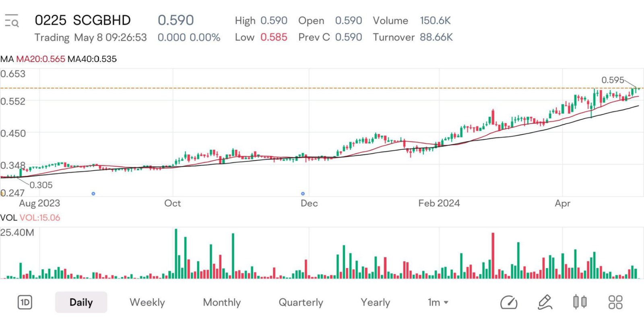644x320 pixels.
Task: Click the Apr axis label
Action: tap(562, 204)
